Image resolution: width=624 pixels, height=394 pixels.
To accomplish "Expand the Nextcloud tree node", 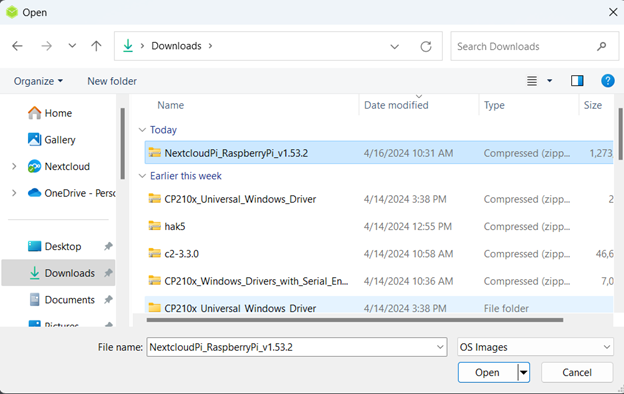I will (14, 166).
